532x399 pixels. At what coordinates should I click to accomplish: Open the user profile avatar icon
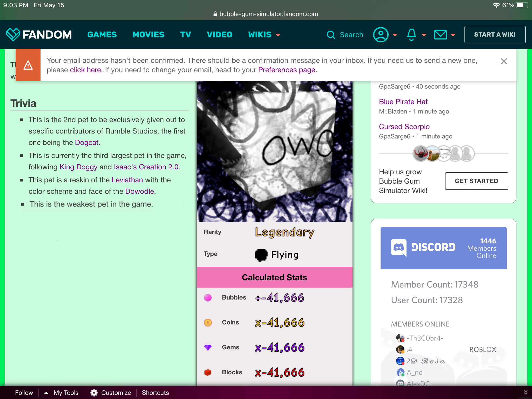pos(381,35)
